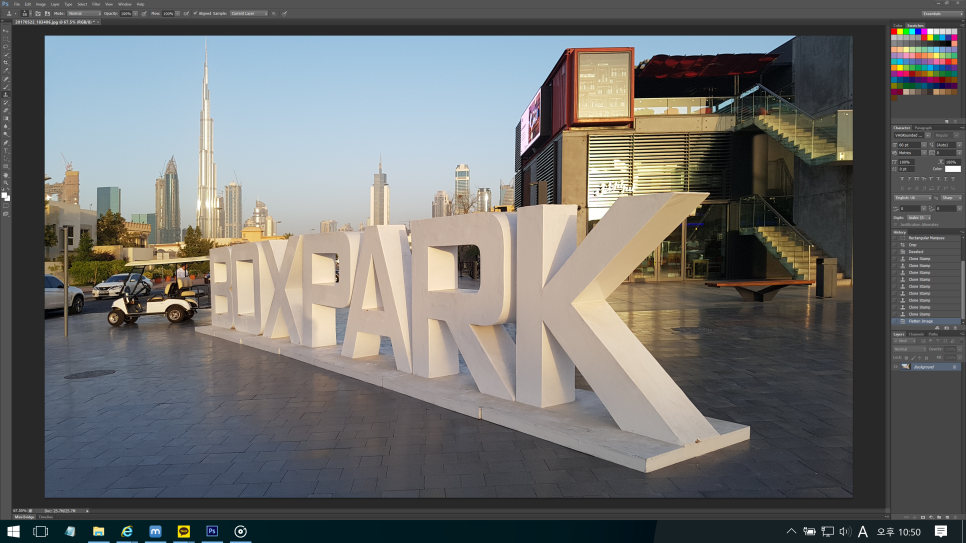Toggle Background layer visibility eye
This screenshot has height=543, width=966.
click(896, 367)
